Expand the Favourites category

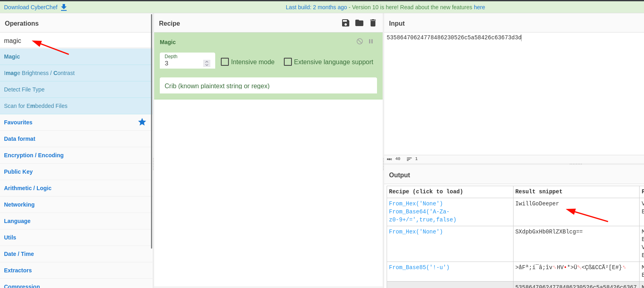tap(76, 122)
